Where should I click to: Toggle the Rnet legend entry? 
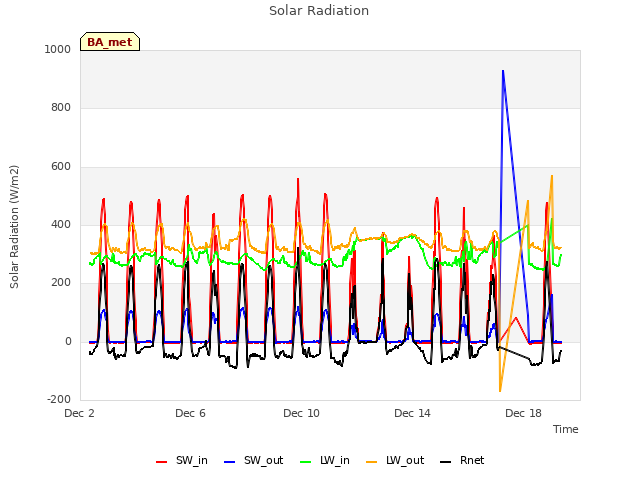[462, 460]
